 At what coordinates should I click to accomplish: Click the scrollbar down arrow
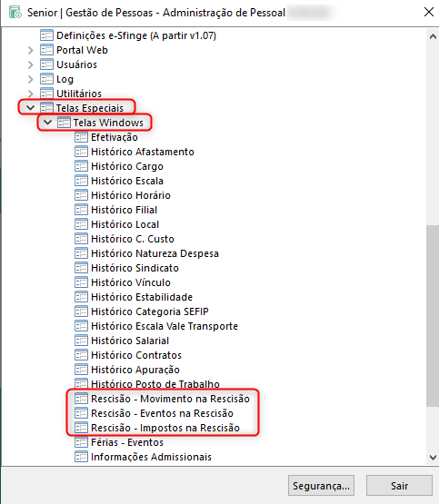(x=433, y=458)
